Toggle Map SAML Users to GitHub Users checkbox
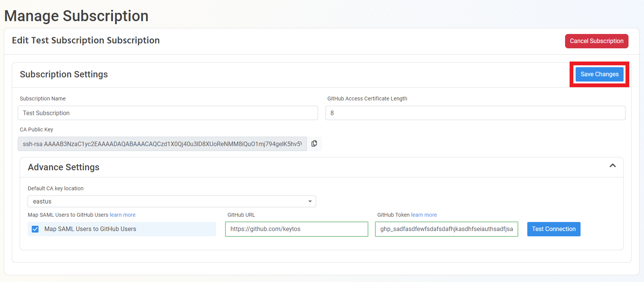644x282 pixels. click(35, 229)
